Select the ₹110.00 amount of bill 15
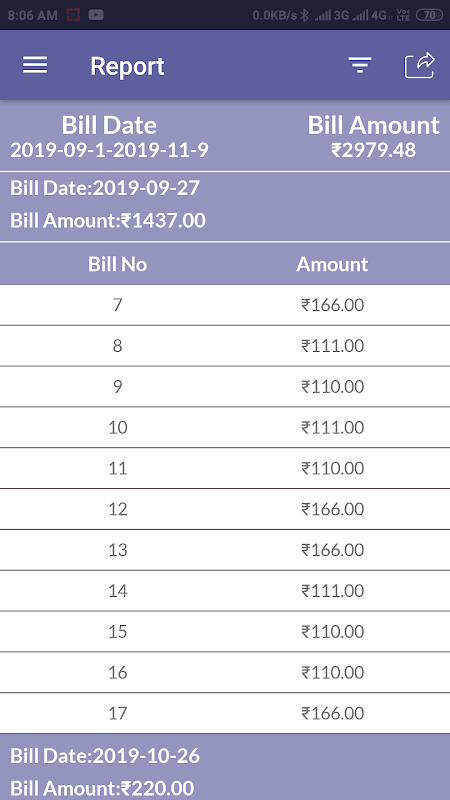The width and height of the screenshot is (450, 800). pyautogui.click(x=332, y=632)
